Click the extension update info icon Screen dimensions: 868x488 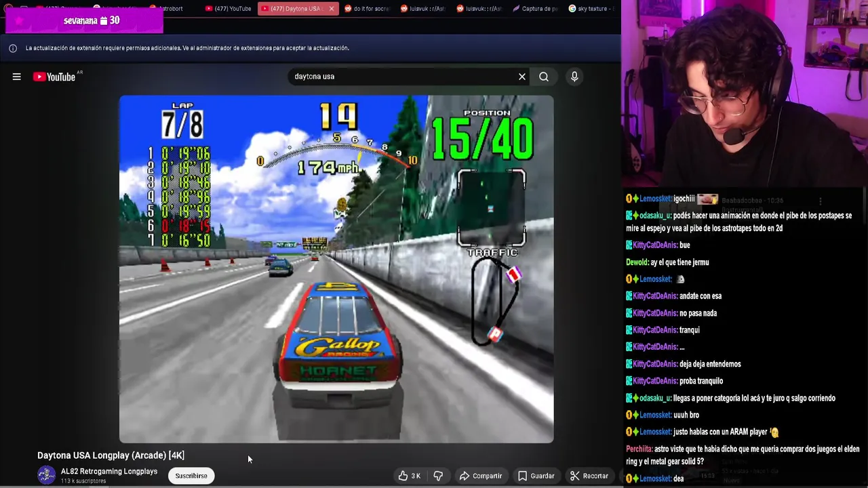(x=13, y=48)
